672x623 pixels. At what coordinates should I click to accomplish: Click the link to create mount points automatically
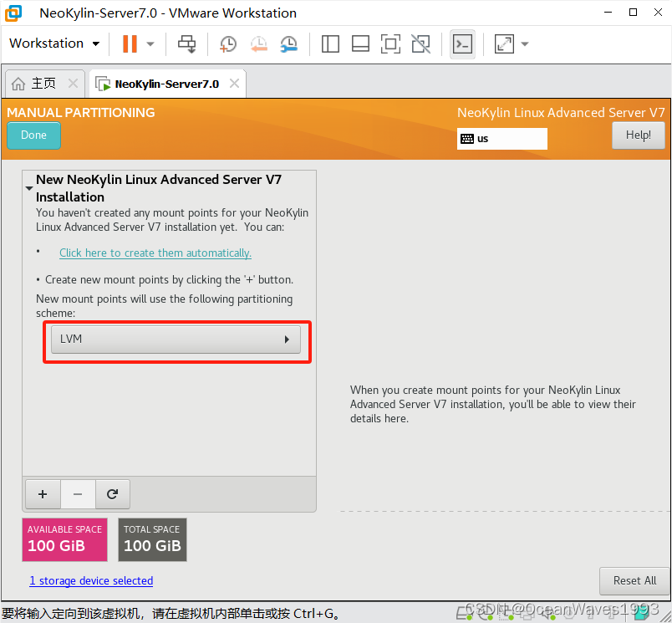point(155,253)
